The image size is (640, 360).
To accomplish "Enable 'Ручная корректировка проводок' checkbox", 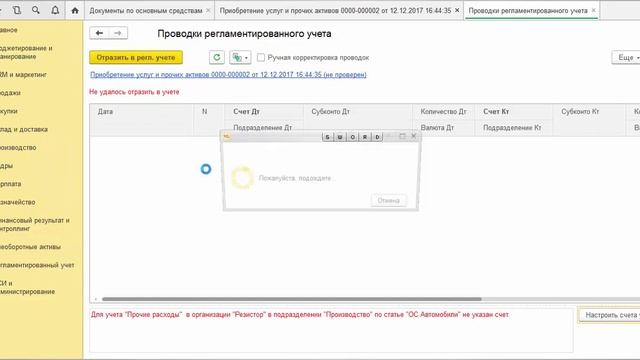I will [261, 58].
